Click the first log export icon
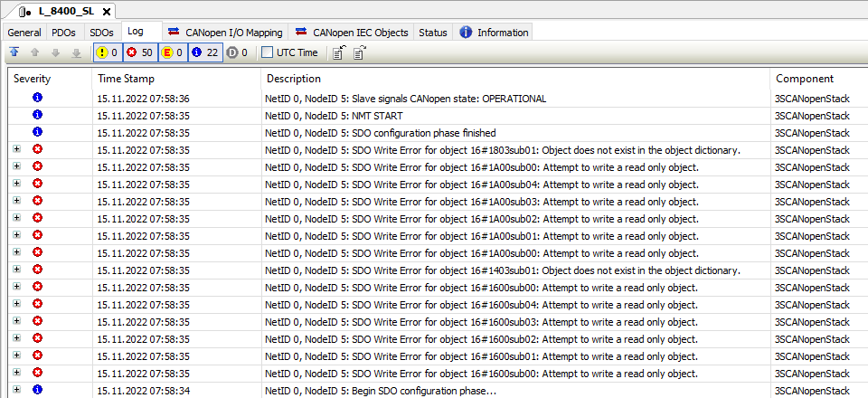 [x=337, y=52]
